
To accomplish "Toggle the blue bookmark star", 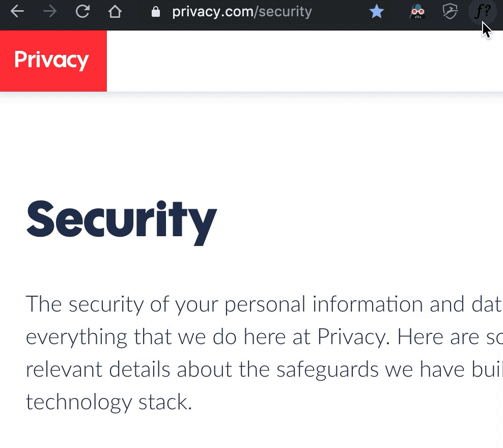I will (377, 12).
